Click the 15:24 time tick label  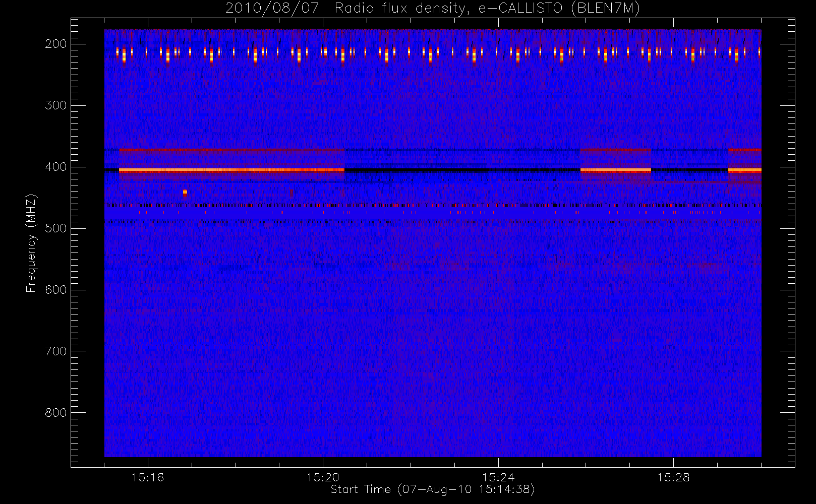pyautogui.click(x=498, y=477)
